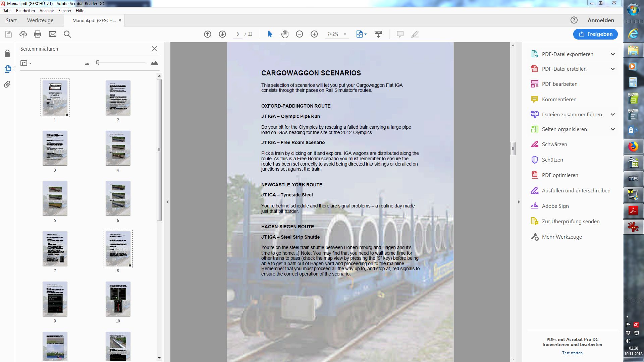Open the Find text search icon
The height and width of the screenshot is (362, 644).
tap(67, 34)
